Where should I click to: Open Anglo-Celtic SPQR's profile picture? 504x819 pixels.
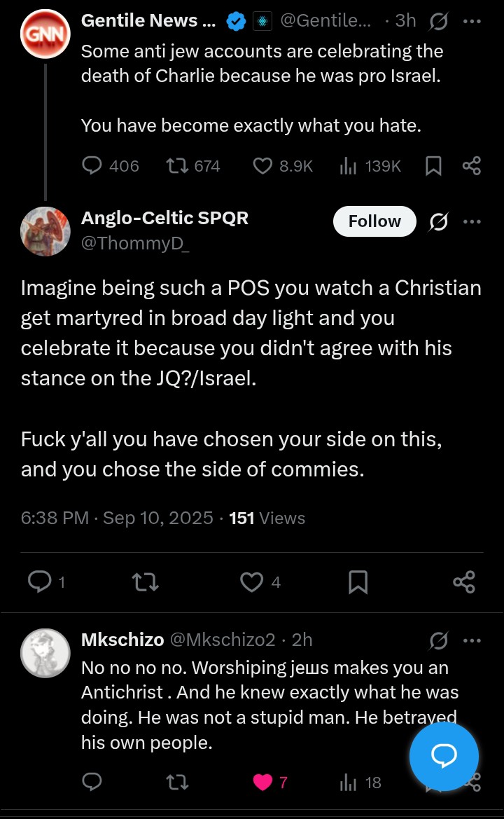click(x=45, y=231)
